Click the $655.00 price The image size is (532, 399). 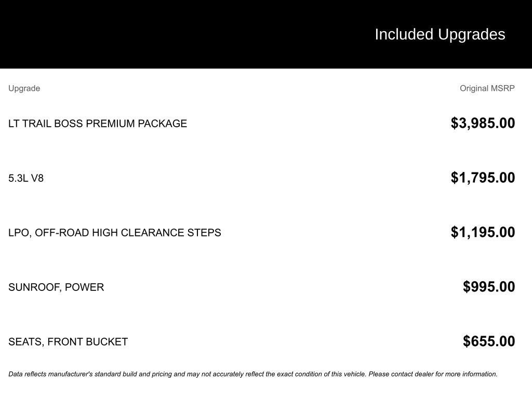tap(489, 341)
